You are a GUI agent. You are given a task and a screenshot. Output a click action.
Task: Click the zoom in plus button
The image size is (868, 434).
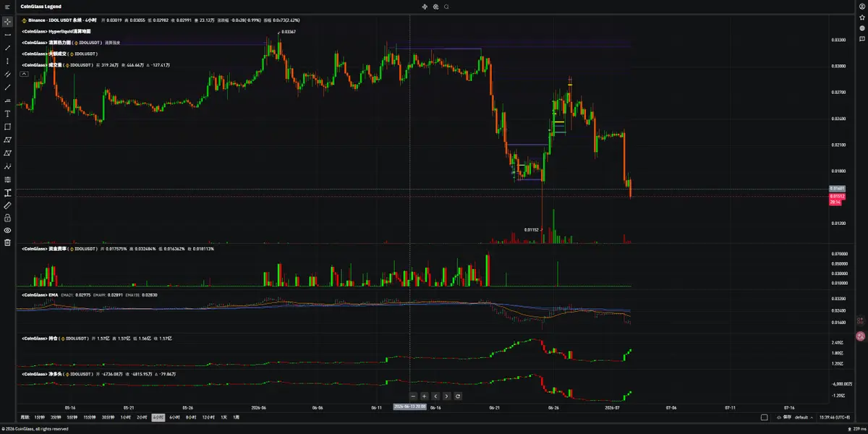click(424, 396)
